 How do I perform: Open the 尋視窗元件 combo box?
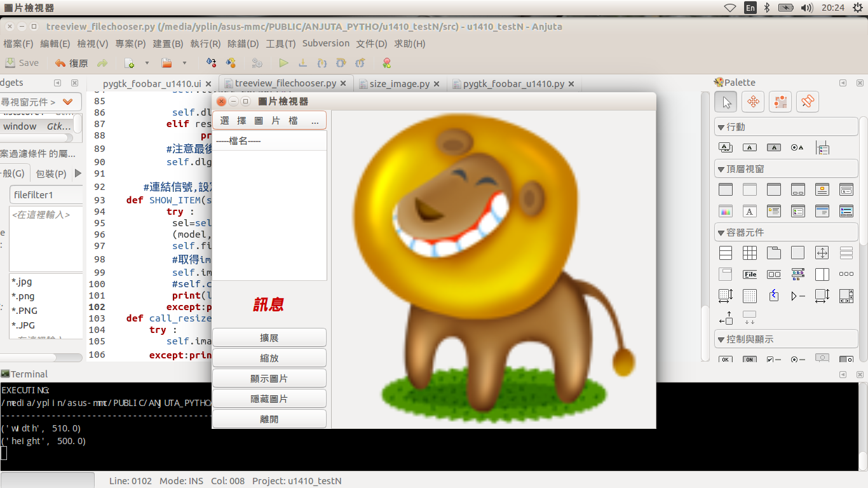coord(41,102)
